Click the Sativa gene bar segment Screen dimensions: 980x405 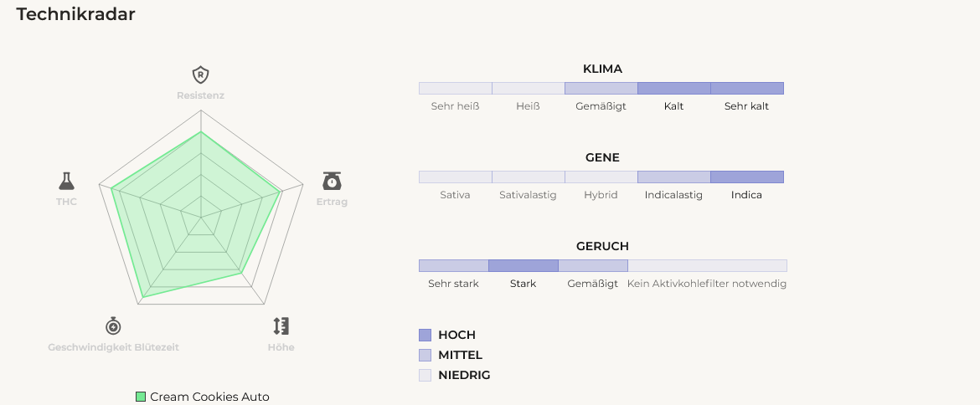click(x=456, y=177)
